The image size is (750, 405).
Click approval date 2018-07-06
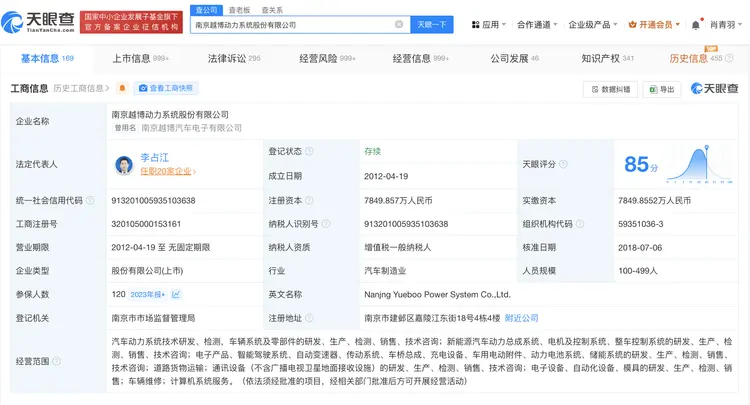640,248
